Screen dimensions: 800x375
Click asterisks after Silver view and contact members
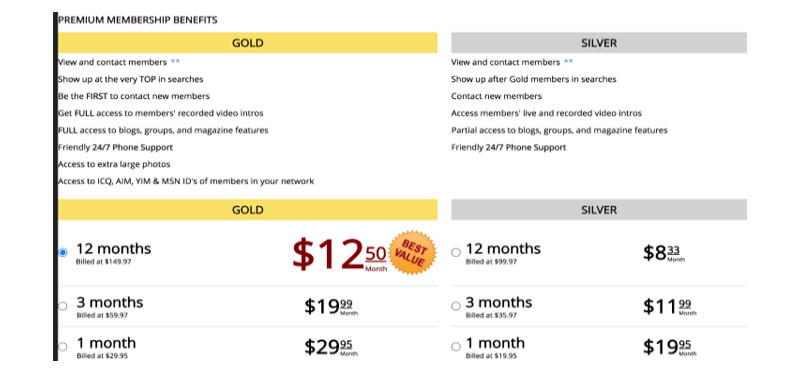[568, 62]
